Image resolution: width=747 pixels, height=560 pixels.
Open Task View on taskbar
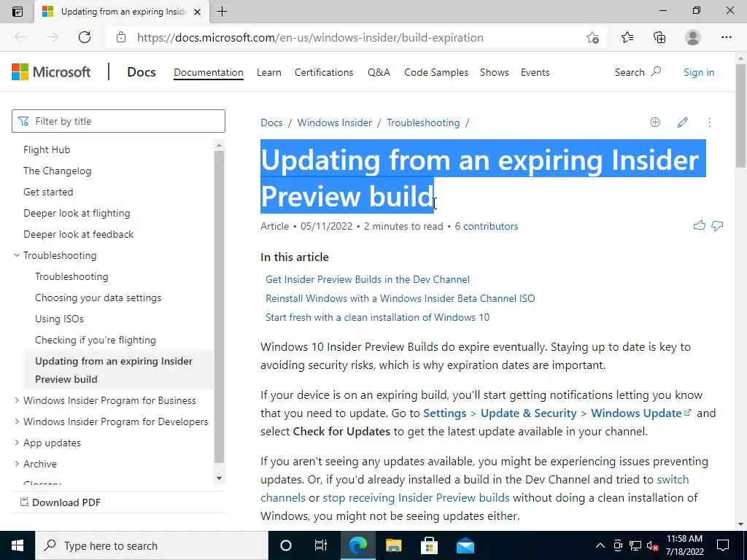pos(321,545)
